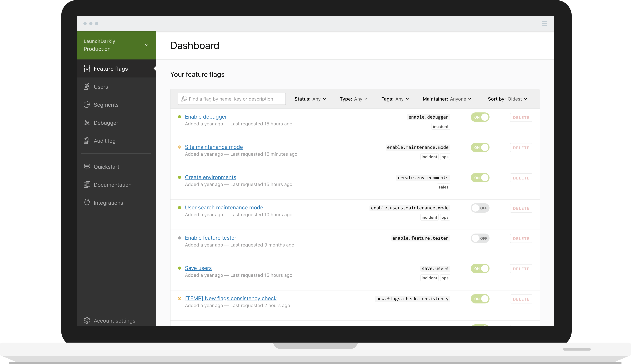
Task: Select the Audit log icon
Action: [87, 141]
